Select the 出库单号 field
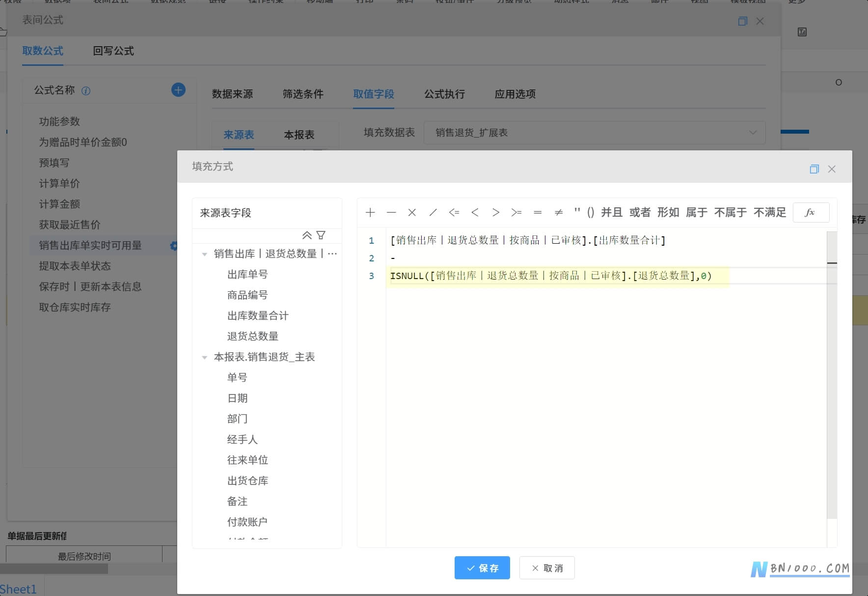868x596 pixels. tap(247, 275)
